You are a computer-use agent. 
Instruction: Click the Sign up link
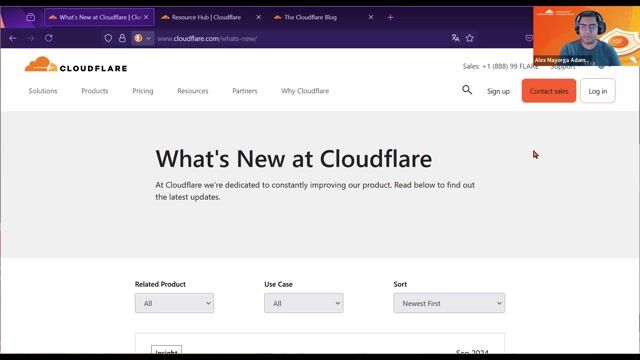tap(498, 91)
